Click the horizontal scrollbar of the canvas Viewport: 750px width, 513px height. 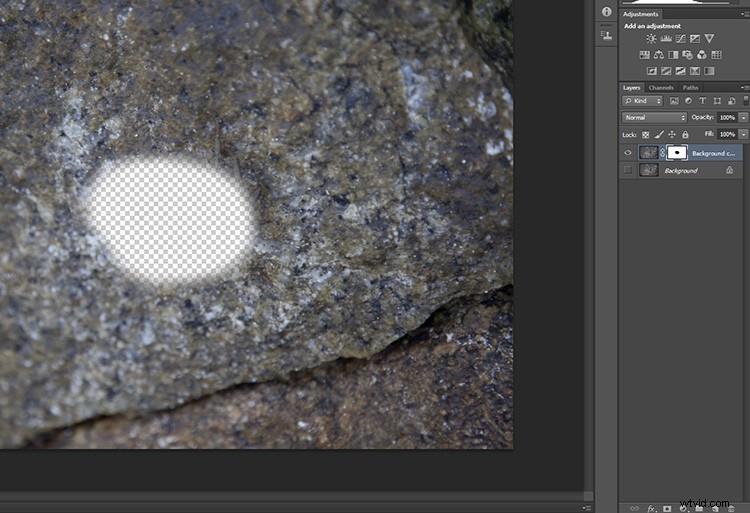coord(292,496)
